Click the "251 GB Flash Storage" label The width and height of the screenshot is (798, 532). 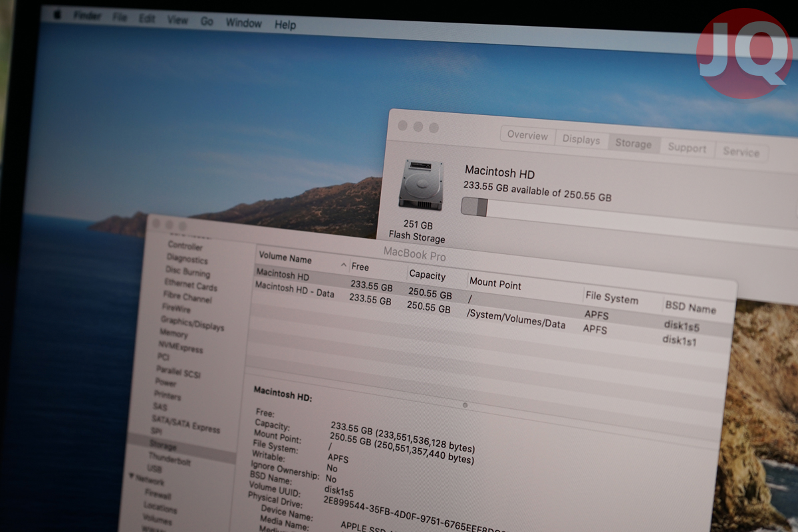(417, 231)
